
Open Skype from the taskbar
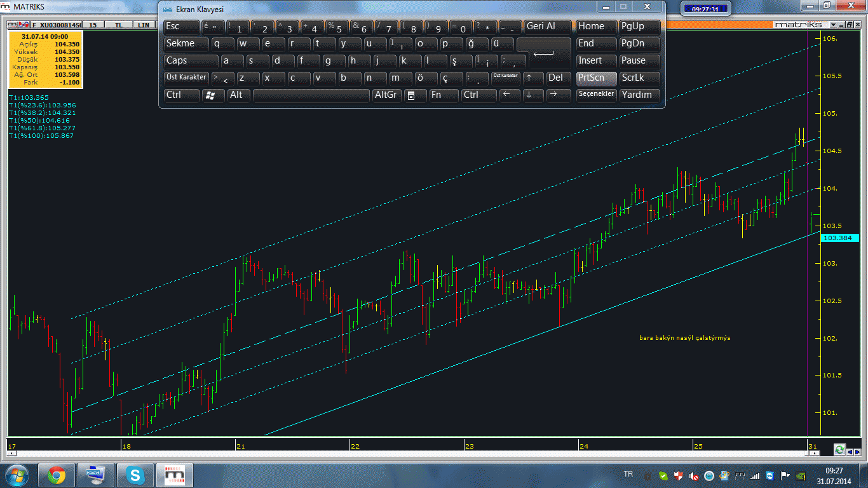click(x=135, y=475)
